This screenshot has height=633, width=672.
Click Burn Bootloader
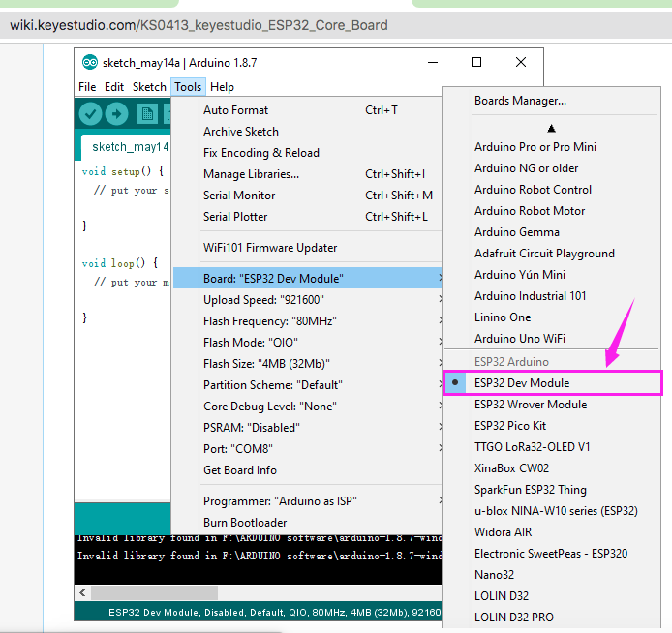[x=307, y=523]
